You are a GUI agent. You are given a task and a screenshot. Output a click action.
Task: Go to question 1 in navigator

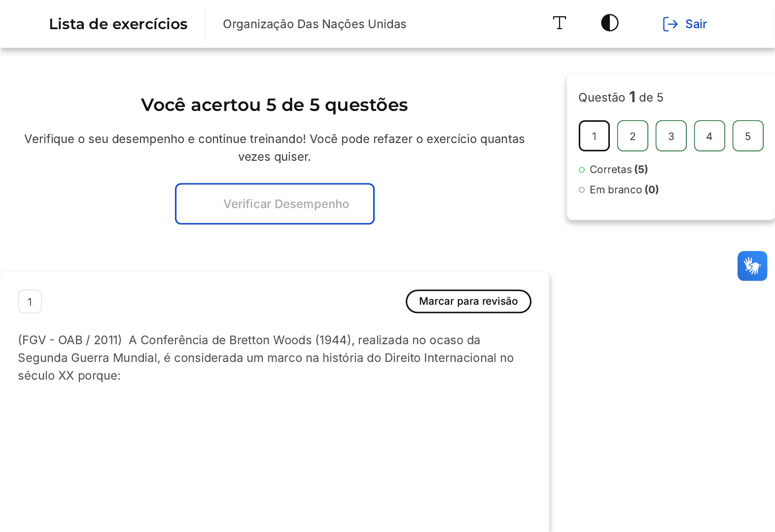[594, 136]
